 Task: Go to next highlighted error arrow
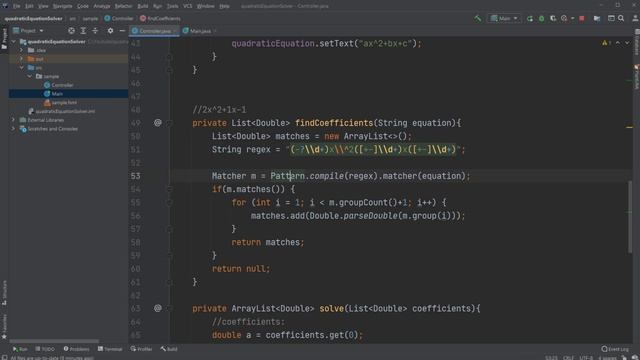pyautogui.click(x=627, y=43)
